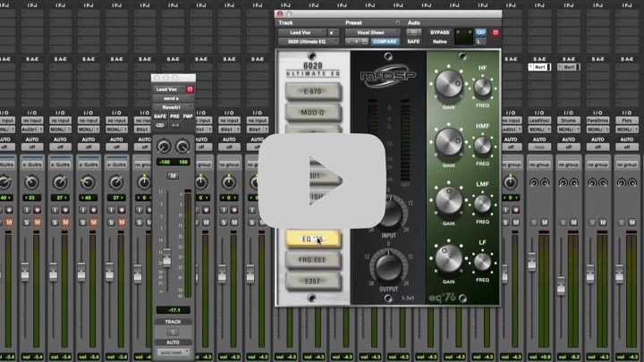Click the red target button in the EQ plugin header

click(x=496, y=32)
